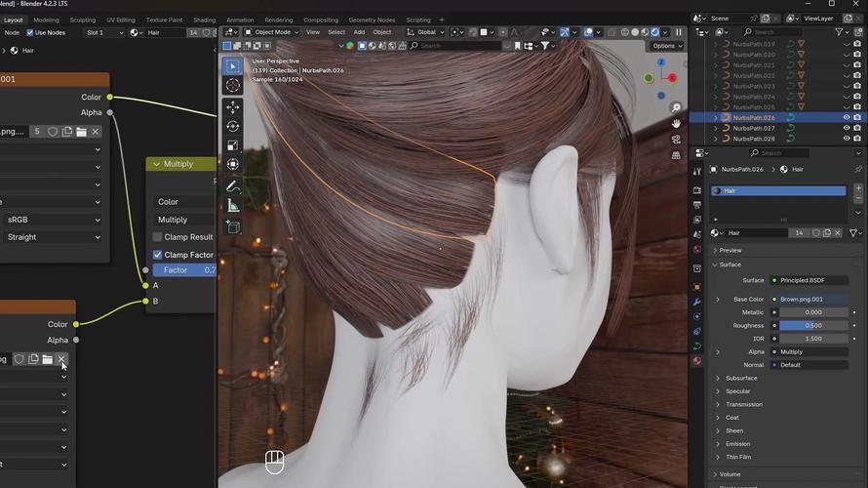Select the Add Cube tool
Screen dimensions: 868x488
coord(232,226)
